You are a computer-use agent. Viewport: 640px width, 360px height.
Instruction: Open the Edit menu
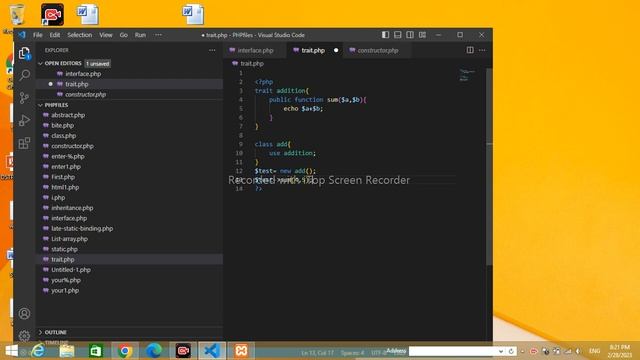point(55,35)
